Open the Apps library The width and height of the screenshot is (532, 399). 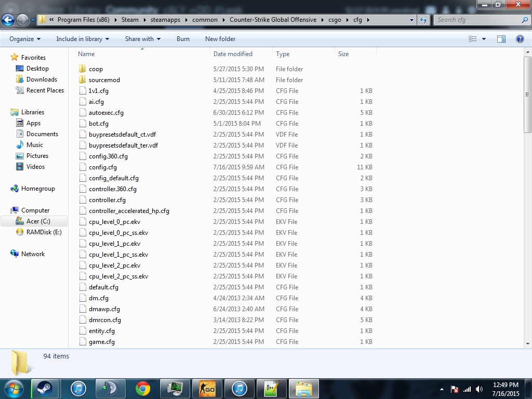[33, 123]
